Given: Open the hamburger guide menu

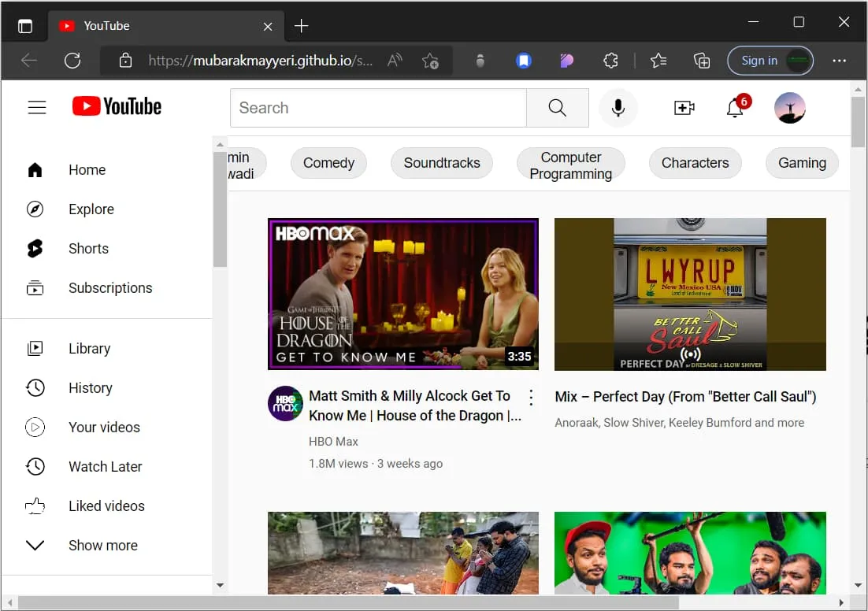Looking at the screenshot, I should click(37, 108).
